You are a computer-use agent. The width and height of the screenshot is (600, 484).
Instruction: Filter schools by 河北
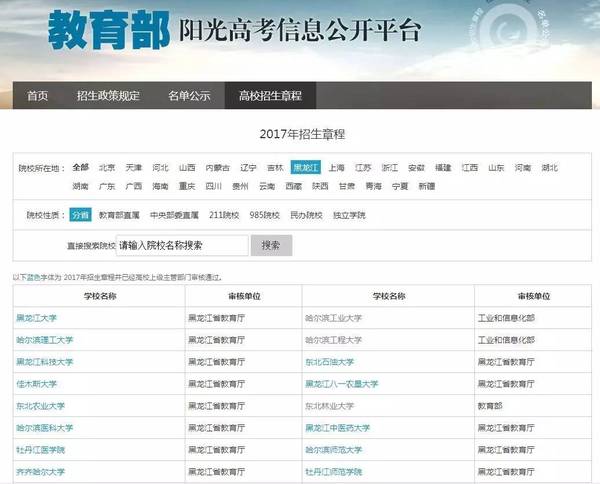(160, 168)
